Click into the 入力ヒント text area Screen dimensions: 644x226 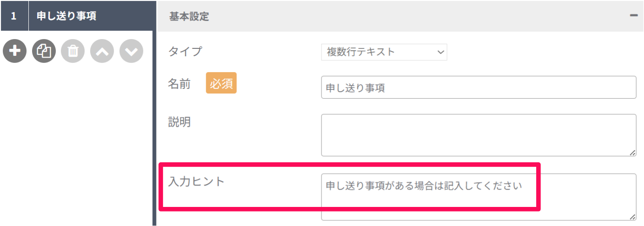[x=479, y=197]
